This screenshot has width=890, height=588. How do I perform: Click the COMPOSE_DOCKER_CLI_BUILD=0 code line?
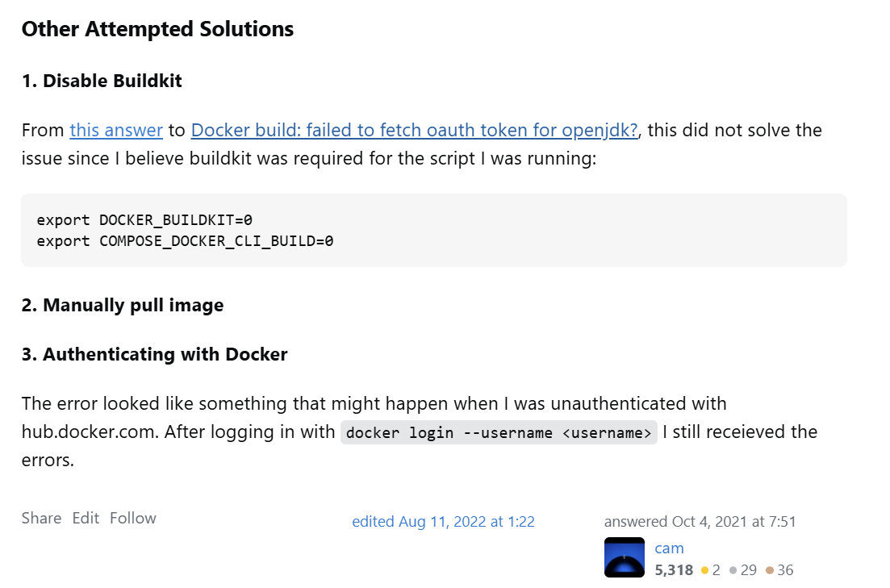185,240
